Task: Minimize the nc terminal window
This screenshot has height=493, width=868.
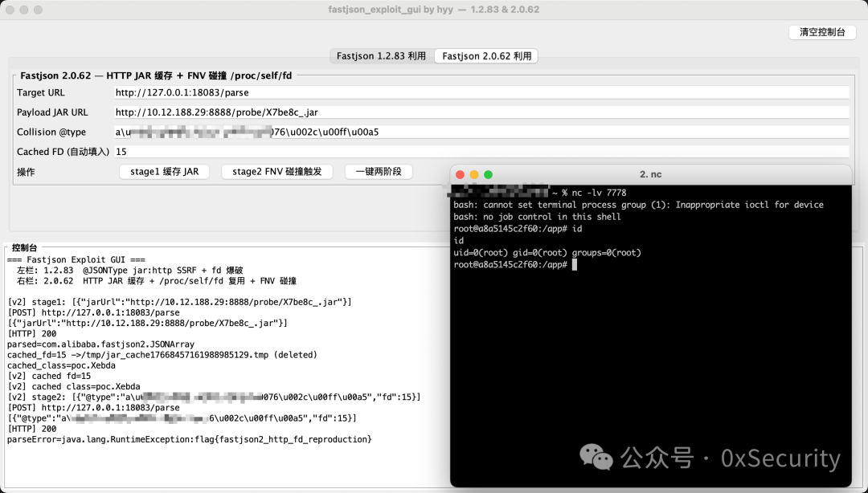Action: [x=474, y=174]
